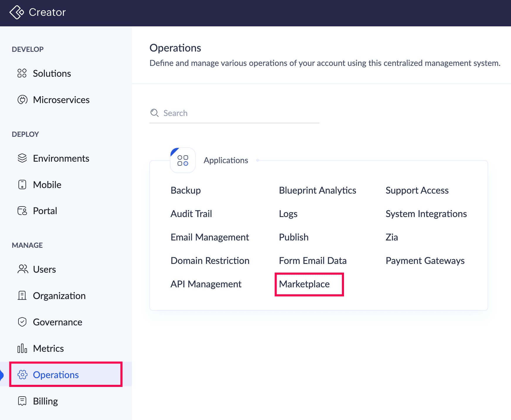Click the Applications category icon
This screenshot has height=420, width=511.
pos(183,160)
